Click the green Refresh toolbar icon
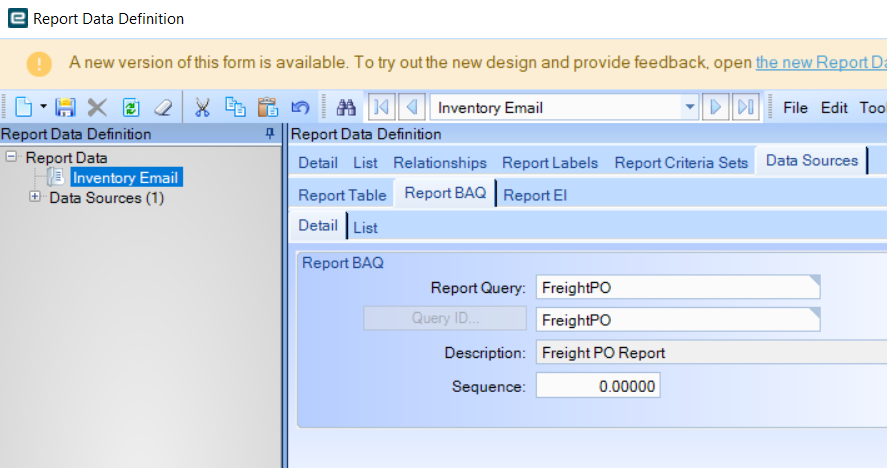The width and height of the screenshot is (887, 468). tap(131, 107)
